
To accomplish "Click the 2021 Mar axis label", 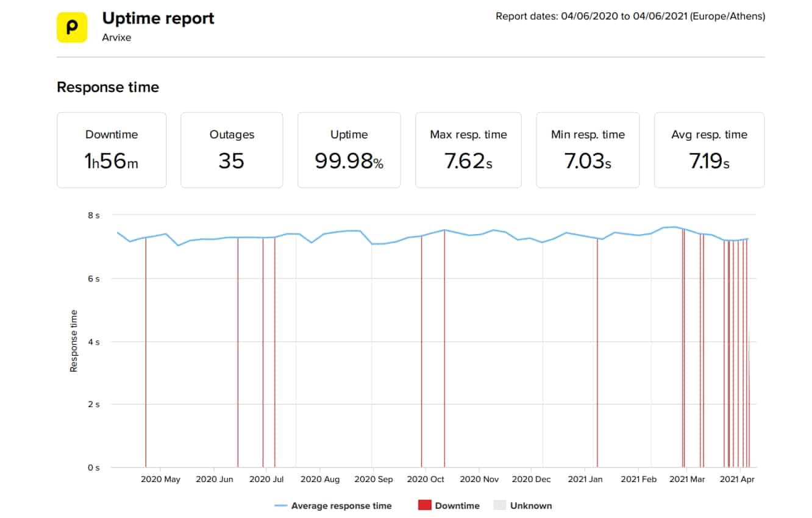I will [x=687, y=480].
